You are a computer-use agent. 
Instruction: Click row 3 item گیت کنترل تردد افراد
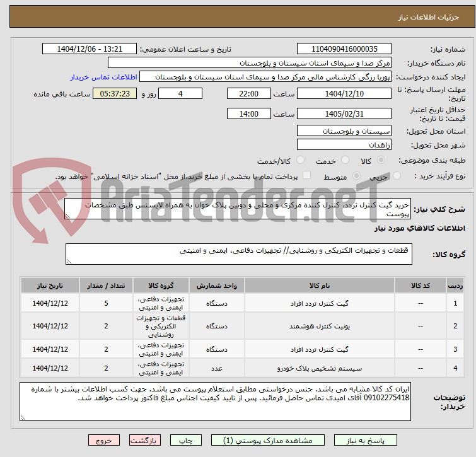[x=320, y=349]
